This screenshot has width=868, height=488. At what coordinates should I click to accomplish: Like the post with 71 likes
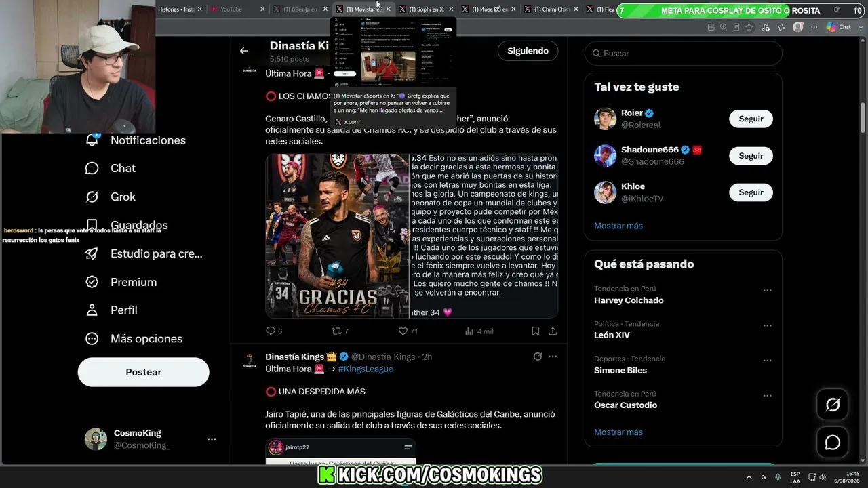[x=403, y=331]
